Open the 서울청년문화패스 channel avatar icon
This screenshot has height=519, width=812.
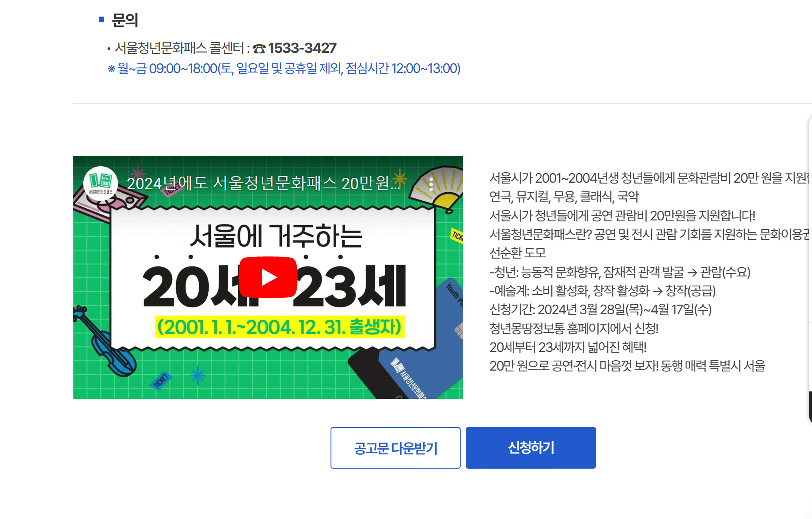click(x=101, y=184)
